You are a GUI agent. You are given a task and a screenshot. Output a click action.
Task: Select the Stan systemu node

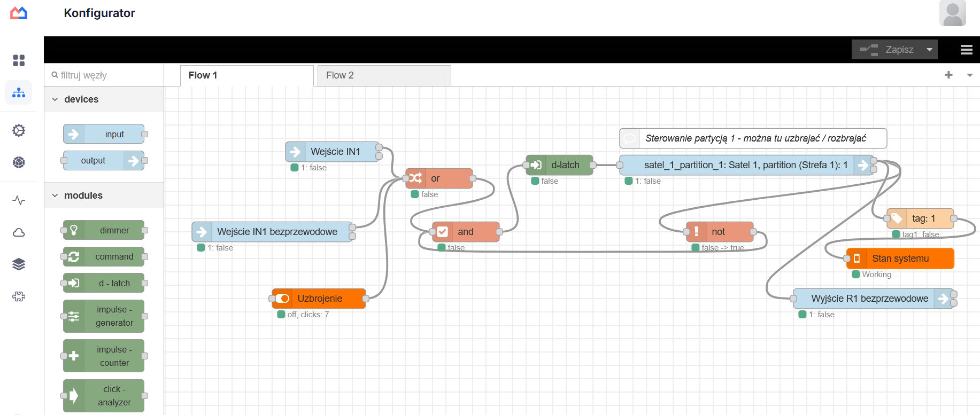(900, 259)
